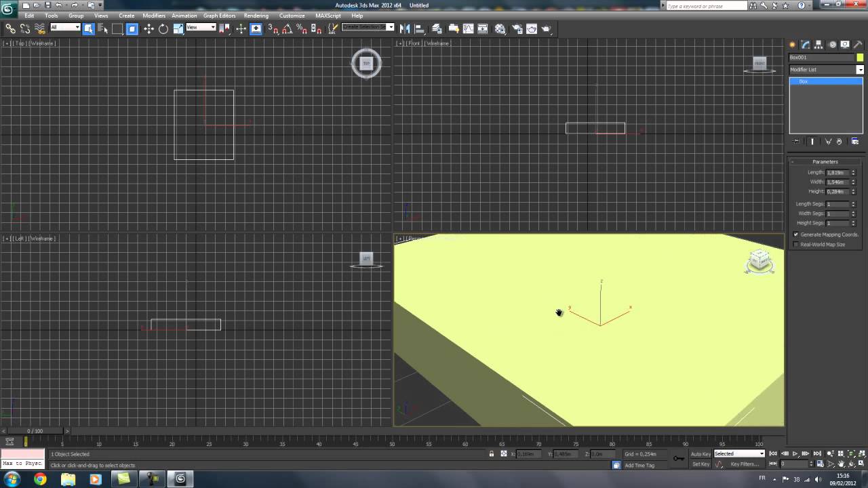The width and height of the screenshot is (868, 488).
Task: Click the time slider 0/100 handle
Action: [34, 431]
